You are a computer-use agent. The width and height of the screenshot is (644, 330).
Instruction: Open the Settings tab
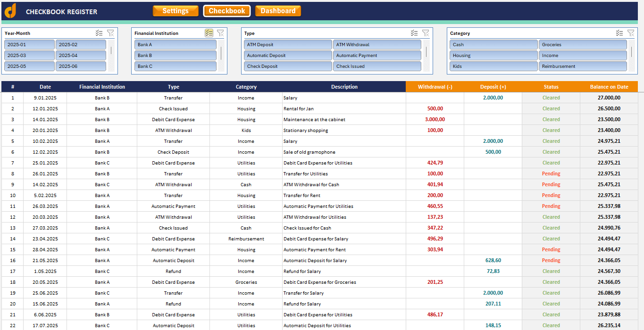coord(176,11)
